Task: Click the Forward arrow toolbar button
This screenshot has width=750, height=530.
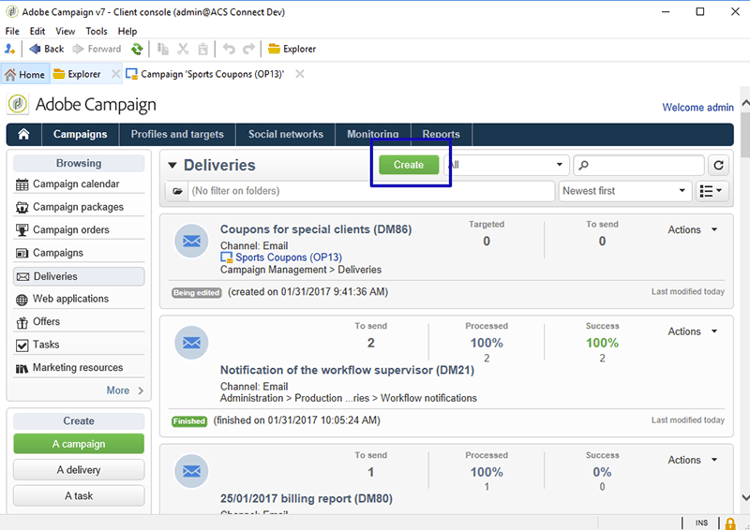Action: pos(97,49)
